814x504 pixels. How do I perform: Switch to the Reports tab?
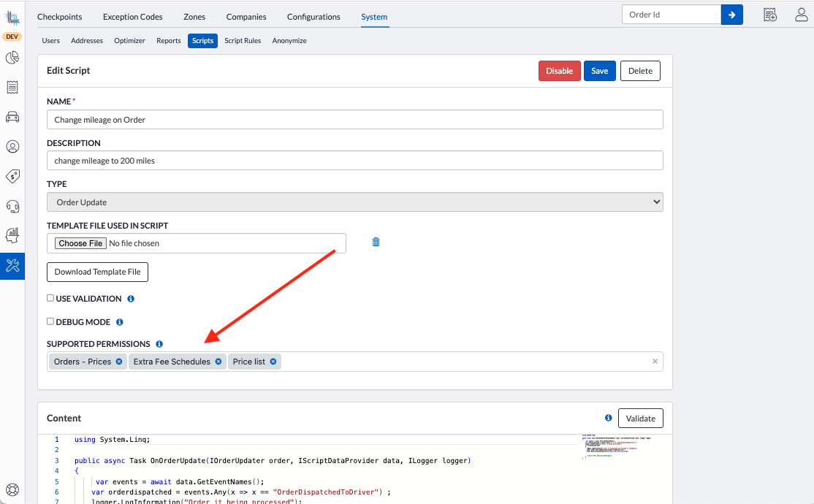pyautogui.click(x=169, y=40)
